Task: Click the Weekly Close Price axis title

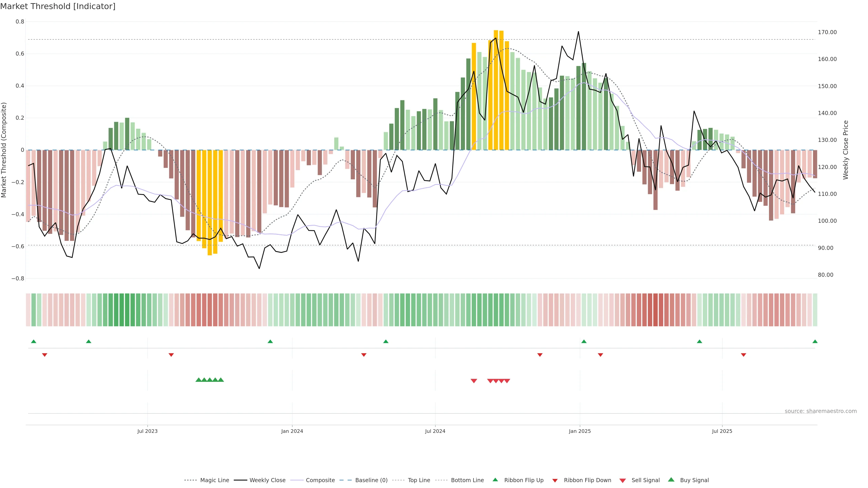Action: click(x=845, y=150)
